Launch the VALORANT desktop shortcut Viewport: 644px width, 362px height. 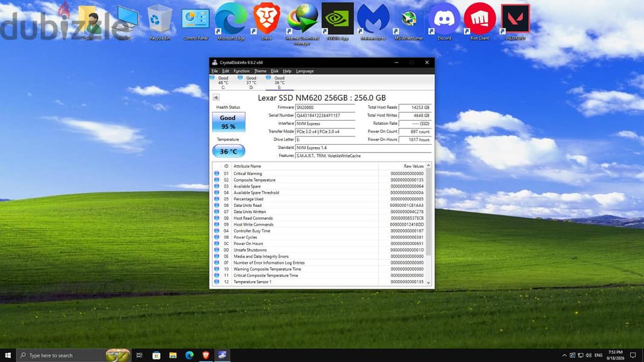515,21
